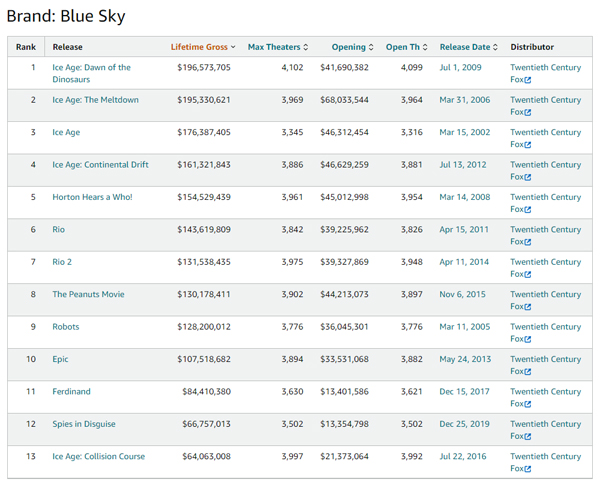This screenshot has height=488, width=600.
Task: Click the Brand: Blue Sky heading
Action: (66, 16)
